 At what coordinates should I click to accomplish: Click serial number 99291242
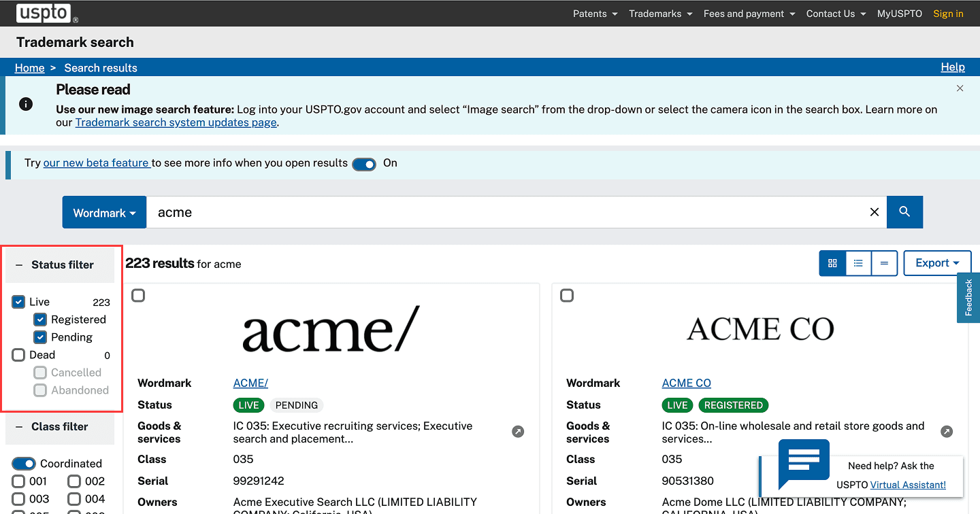(259, 481)
